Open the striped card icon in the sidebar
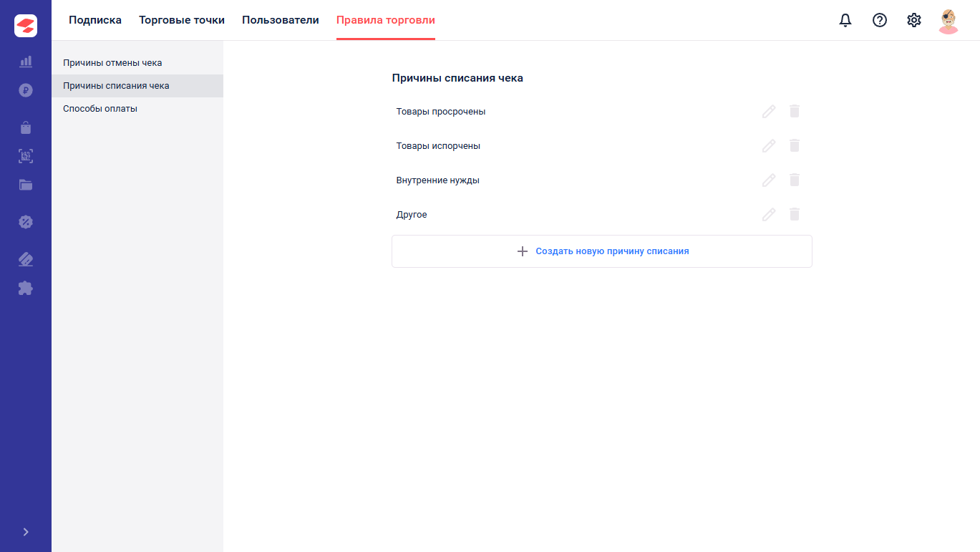The height and width of the screenshot is (552, 980). (x=26, y=259)
